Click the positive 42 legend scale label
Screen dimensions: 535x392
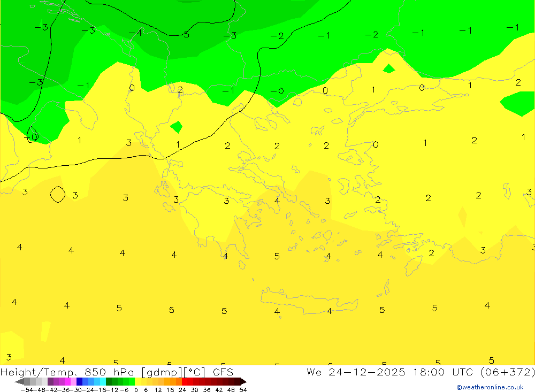(x=219, y=390)
